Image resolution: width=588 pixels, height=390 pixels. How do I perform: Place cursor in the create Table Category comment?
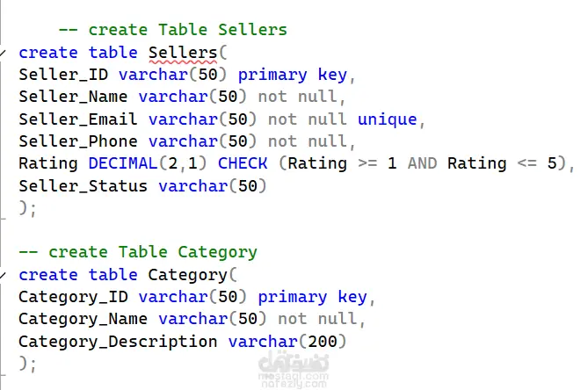[x=138, y=252]
